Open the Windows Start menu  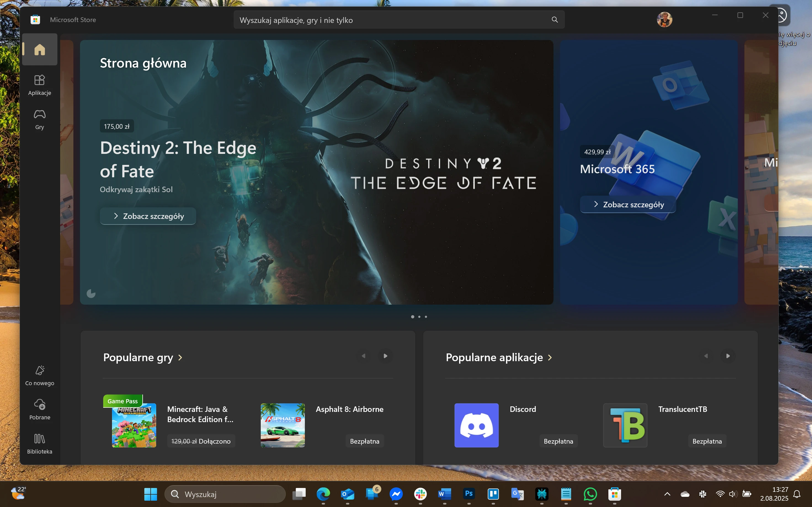(x=150, y=494)
